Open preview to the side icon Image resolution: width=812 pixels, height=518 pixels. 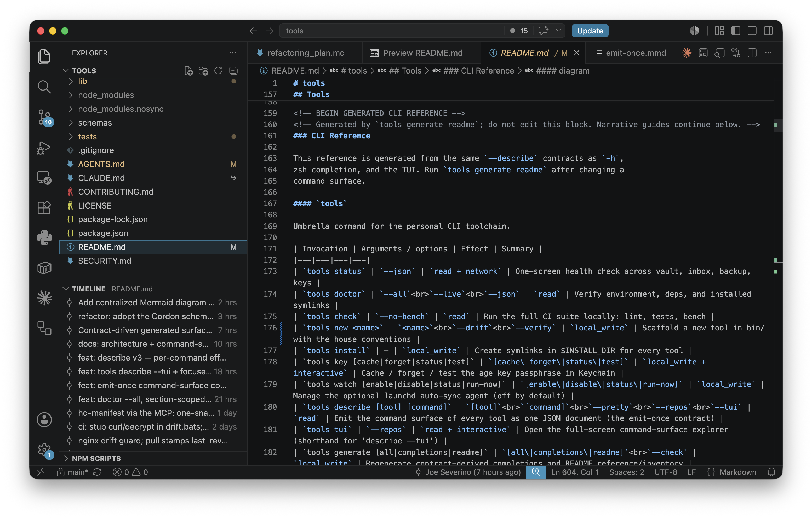pos(719,53)
